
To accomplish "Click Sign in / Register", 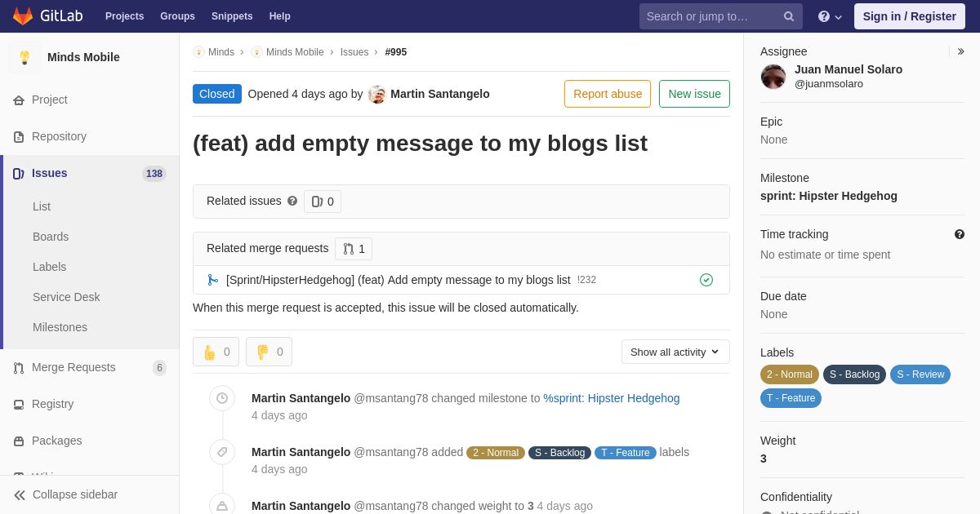I will [910, 16].
